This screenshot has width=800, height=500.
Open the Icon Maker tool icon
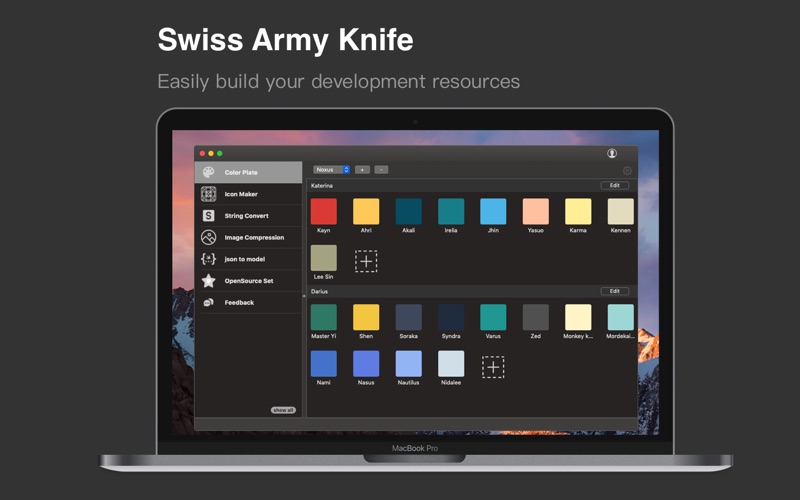[x=208, y=194]
